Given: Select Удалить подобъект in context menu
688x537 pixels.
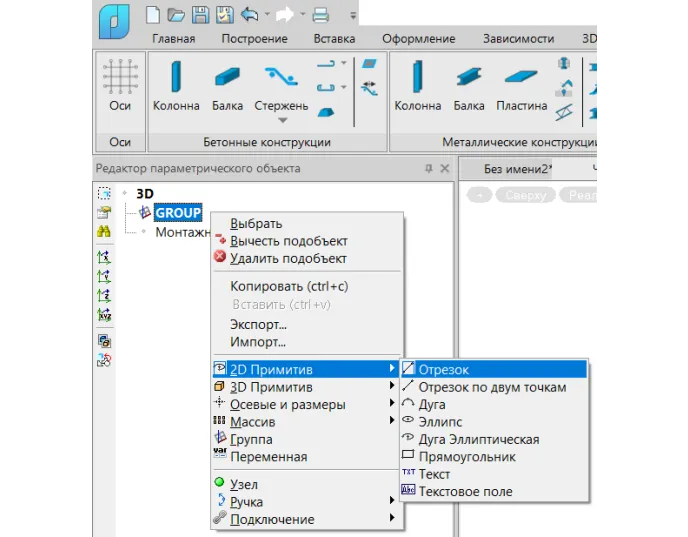Looking at the screenshot, I should [x=288, y=258].
